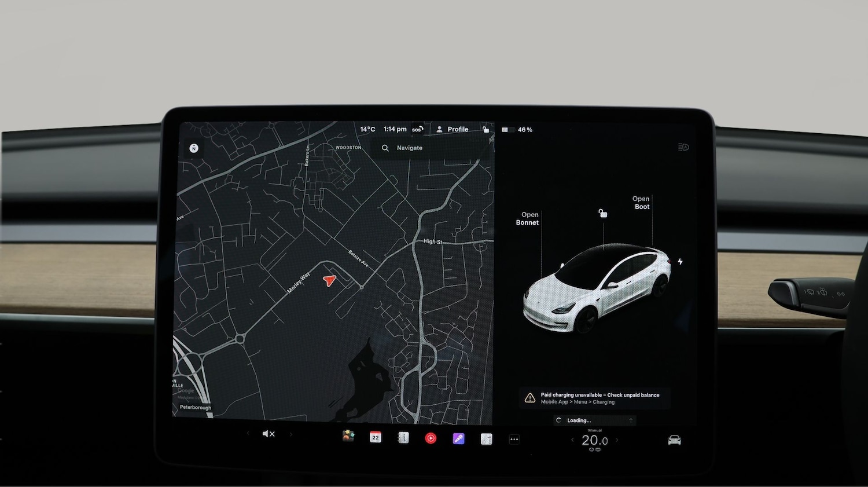This screenshot has height=487, width=868.
Task: Tap Open Bonnet on the car display
Action: [527, 218]
